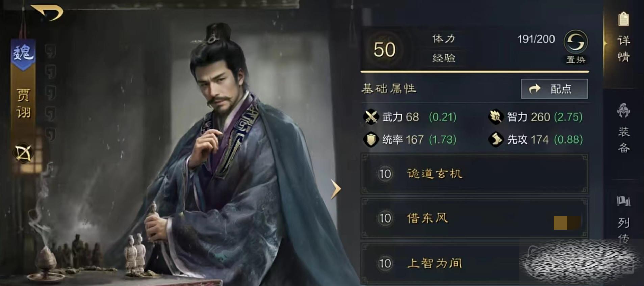Image resolution: width=644 pixels, height=286 pixels.
Task: Click the golden next-hero chevron arrow
Action: click(x=336, y=189)
